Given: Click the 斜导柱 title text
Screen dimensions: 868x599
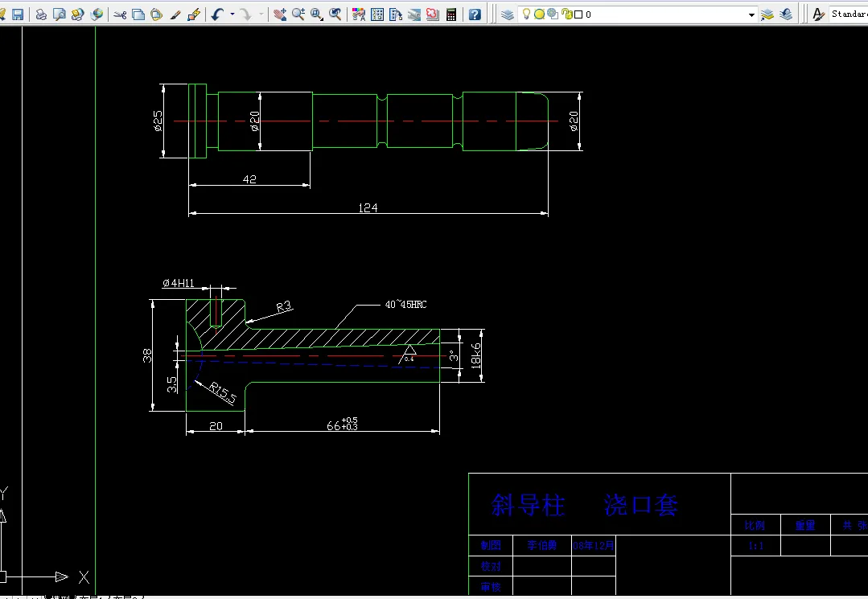Looking at the screenshot, I should point(528,505).
